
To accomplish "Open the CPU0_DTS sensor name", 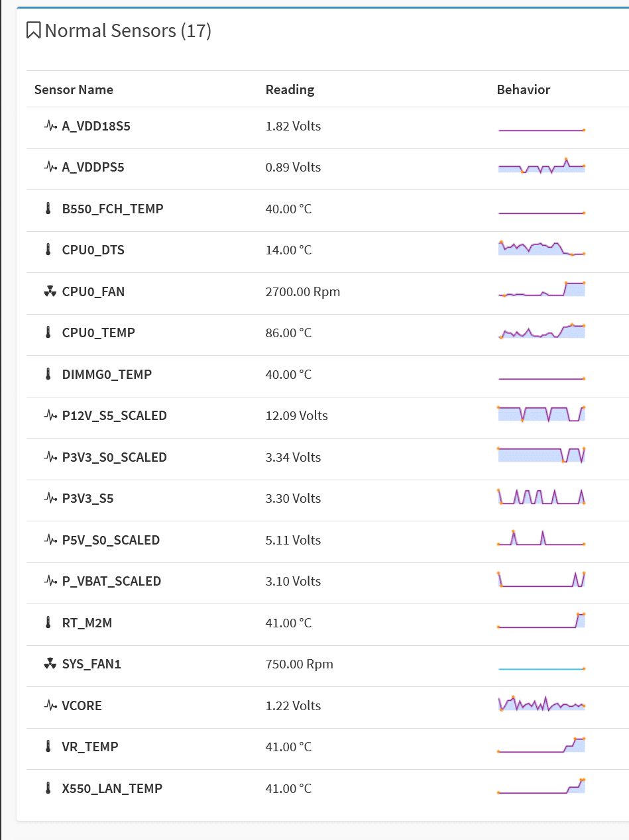I will tap(93, 250).
